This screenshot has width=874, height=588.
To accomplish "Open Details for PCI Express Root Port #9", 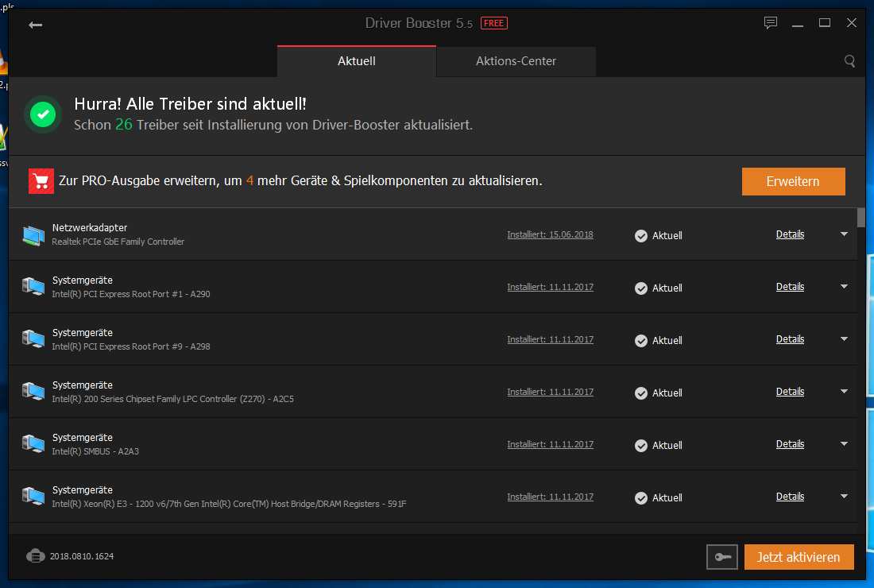I will (x=790, y=338).
